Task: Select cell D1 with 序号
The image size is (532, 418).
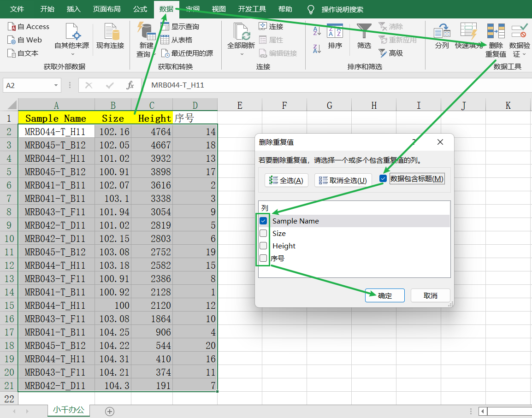Action: pos(195,118)
